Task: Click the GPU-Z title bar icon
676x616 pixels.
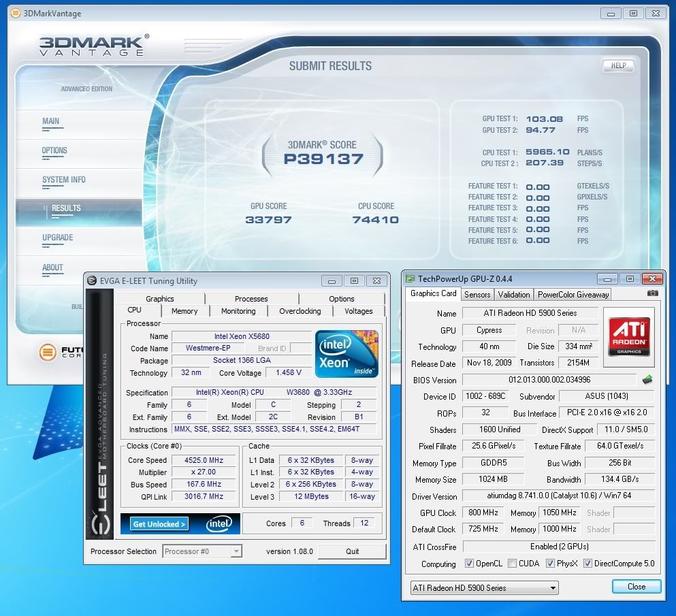Action: [409, 278]
